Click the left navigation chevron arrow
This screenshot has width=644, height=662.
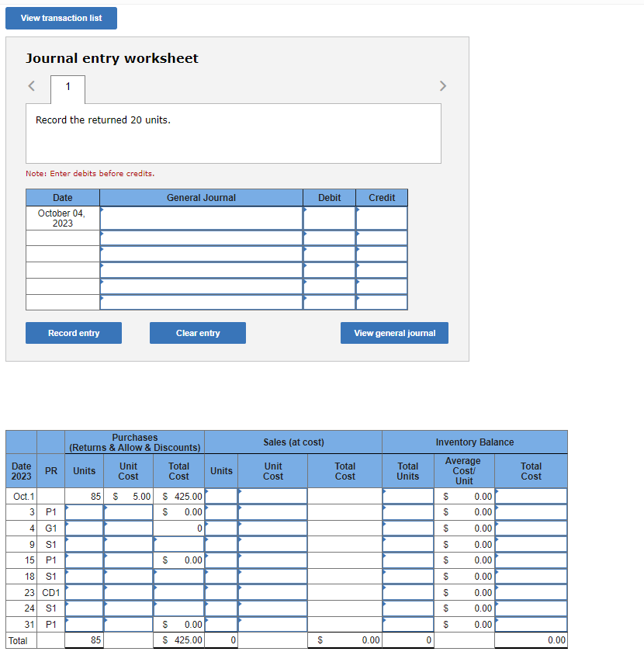click(x=32, y=85)
